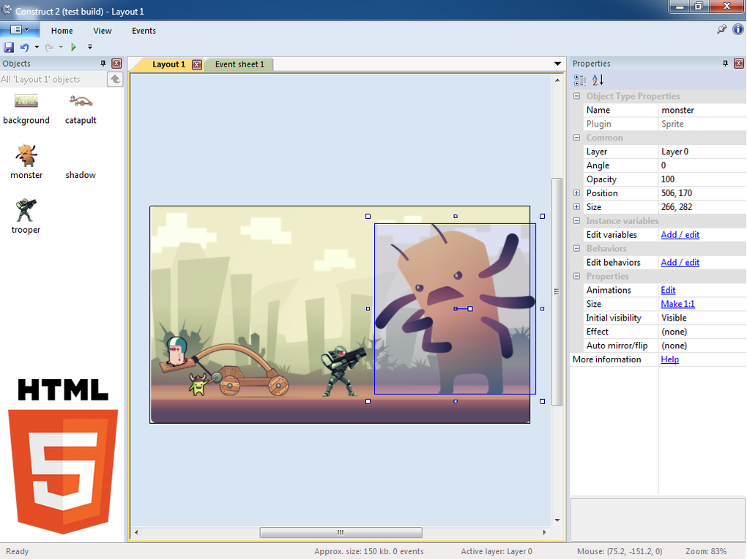Expand the Position property row
The image size is (747, 560).
pos(576,193)
